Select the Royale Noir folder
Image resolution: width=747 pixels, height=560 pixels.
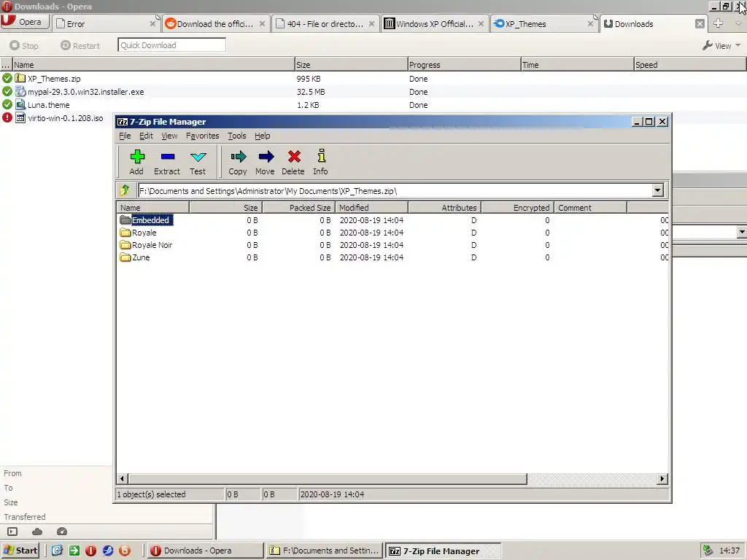coord(152,245)
